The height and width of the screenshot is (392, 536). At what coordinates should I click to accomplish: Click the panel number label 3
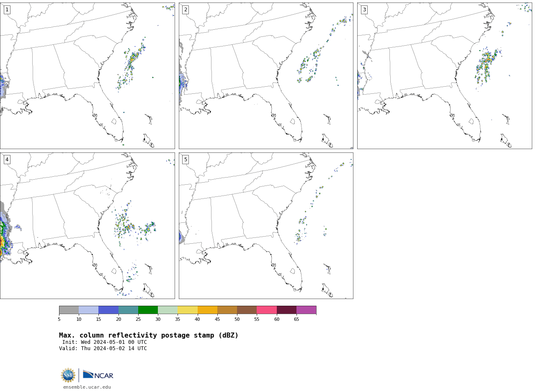364,10
